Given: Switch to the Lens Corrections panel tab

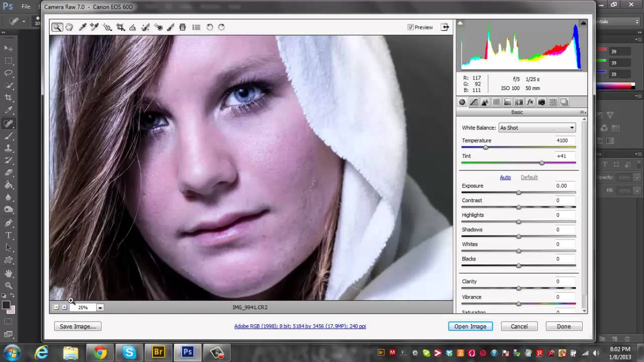Looking at the screenshot, I should tap(519, 102).
